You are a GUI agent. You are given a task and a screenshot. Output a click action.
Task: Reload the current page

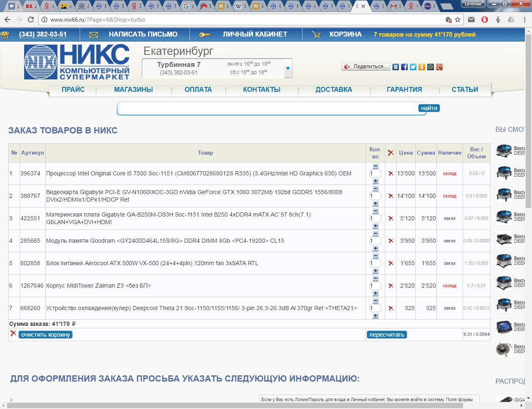[31, 20]
